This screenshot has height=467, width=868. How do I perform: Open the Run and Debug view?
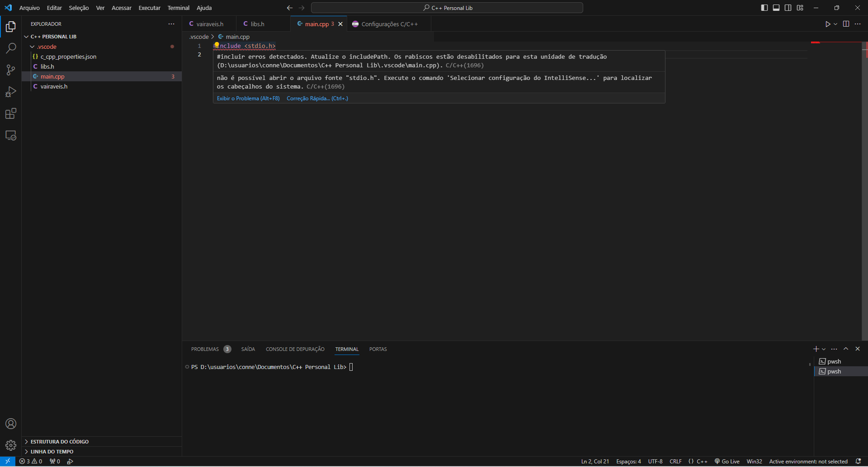(11, 92)
